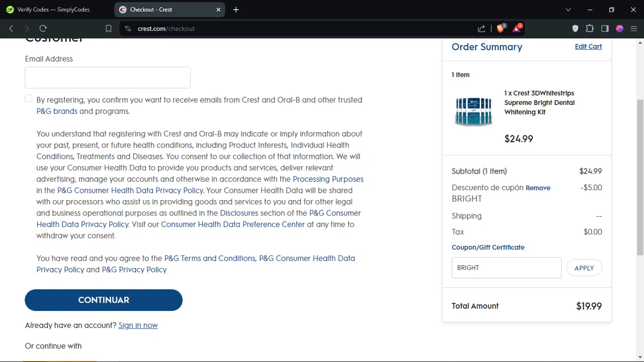Click scrollbar up arrow
This screenshot has width=644, height=362.
[640, 43]
